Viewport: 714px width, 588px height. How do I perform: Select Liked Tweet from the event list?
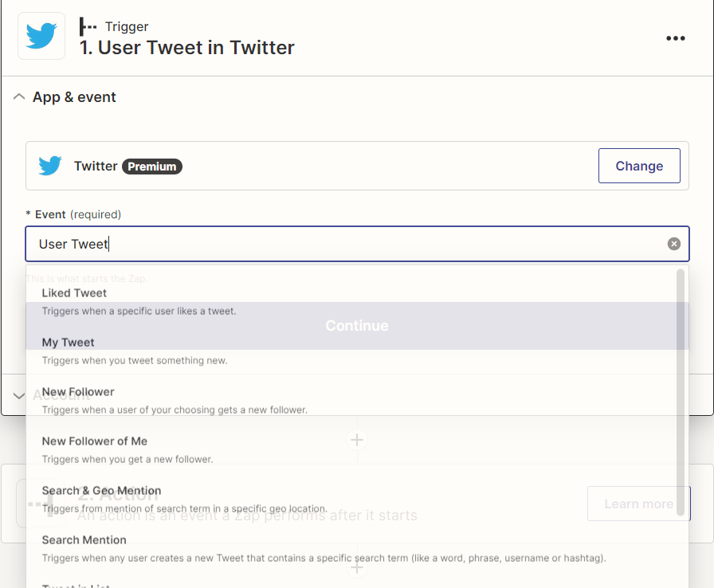pos(74,293)
